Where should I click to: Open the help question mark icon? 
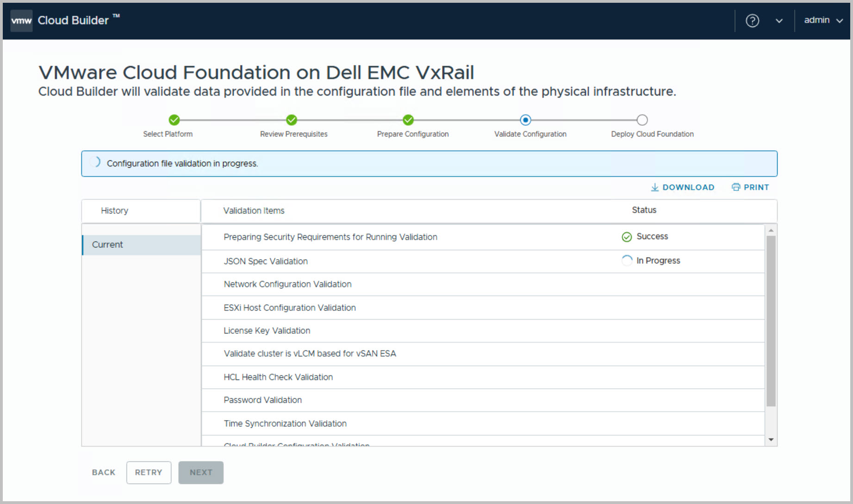[752, 21]
